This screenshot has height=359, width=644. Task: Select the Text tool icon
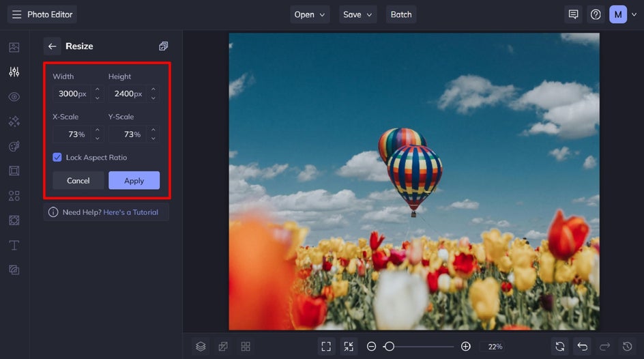[x=14, y=245]
